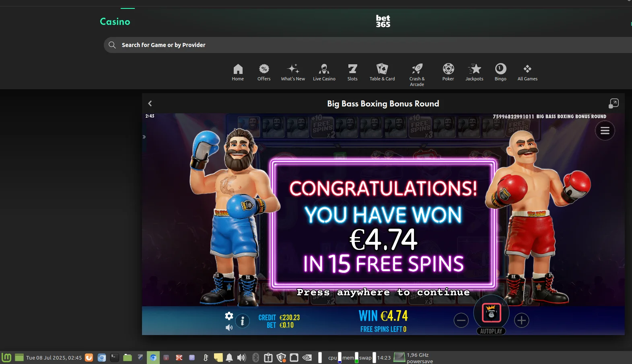
Task: Open the Poker category
Action: (448, 73)
